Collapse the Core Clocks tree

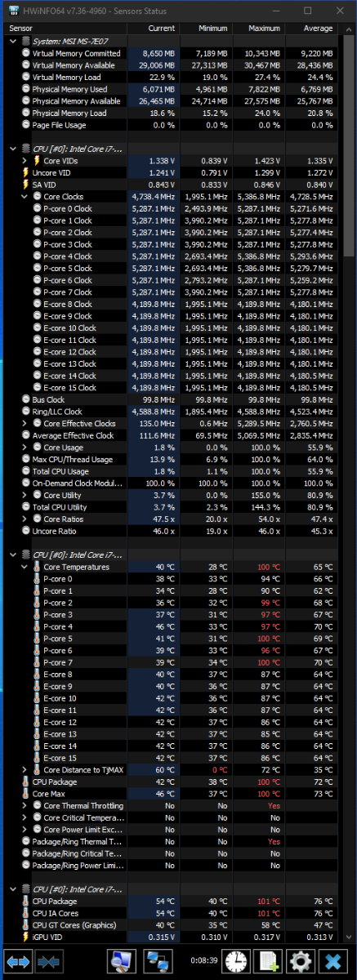25,197
